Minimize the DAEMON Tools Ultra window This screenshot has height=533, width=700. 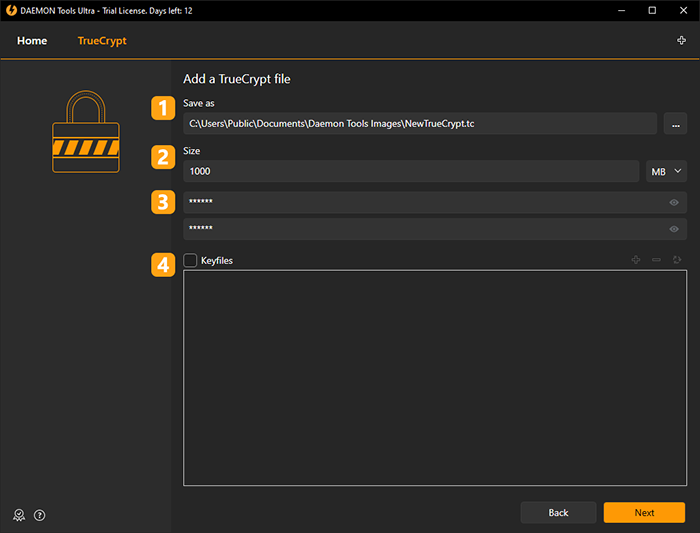(x=621, y=10)
